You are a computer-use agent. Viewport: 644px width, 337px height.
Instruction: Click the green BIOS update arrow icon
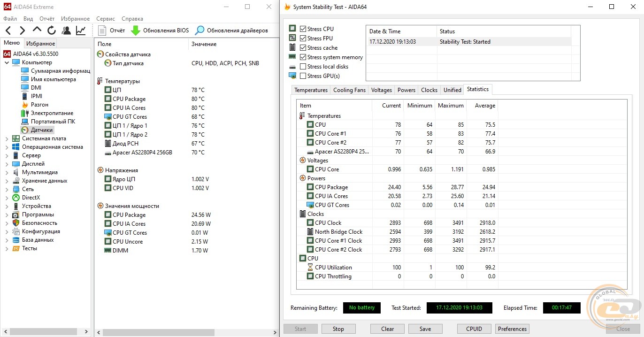coord(135,31)
